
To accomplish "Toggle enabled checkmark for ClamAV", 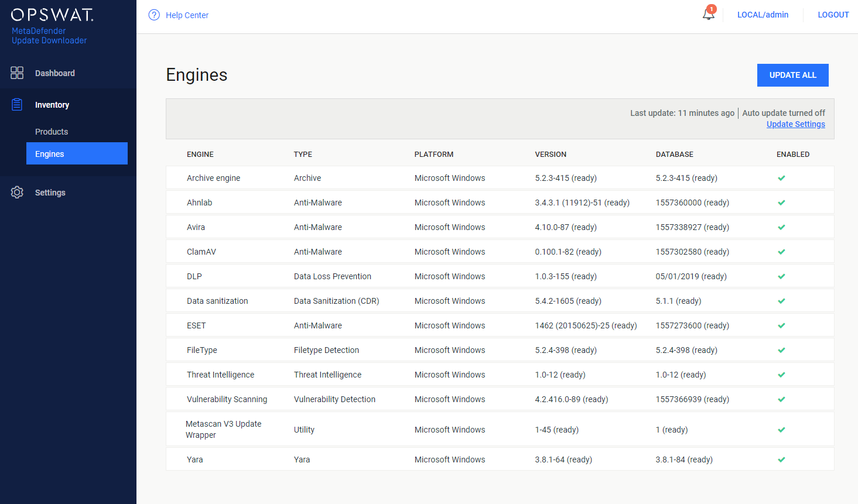I will pos(781,252).
